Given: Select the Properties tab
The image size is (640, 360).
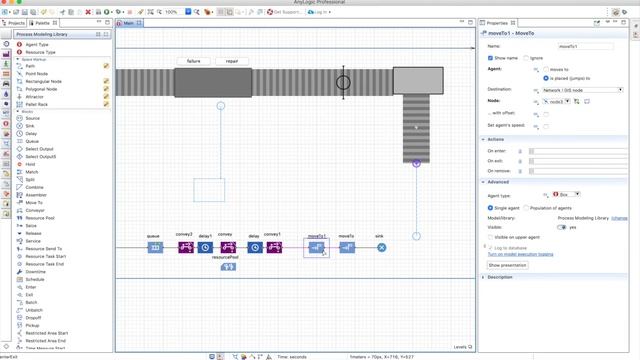Looking at the screenshot, I should [x=497, y=23].
